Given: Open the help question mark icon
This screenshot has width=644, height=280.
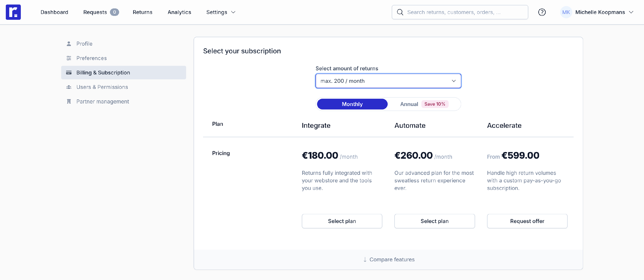Looking at the screenshot, I should coord(542,12).
